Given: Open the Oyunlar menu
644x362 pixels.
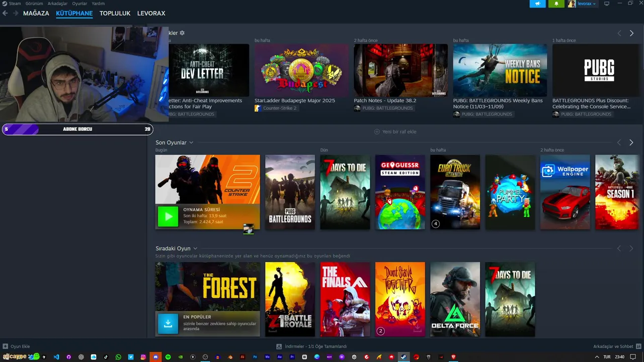Looking at the screenshot, I should coord(79,4).
